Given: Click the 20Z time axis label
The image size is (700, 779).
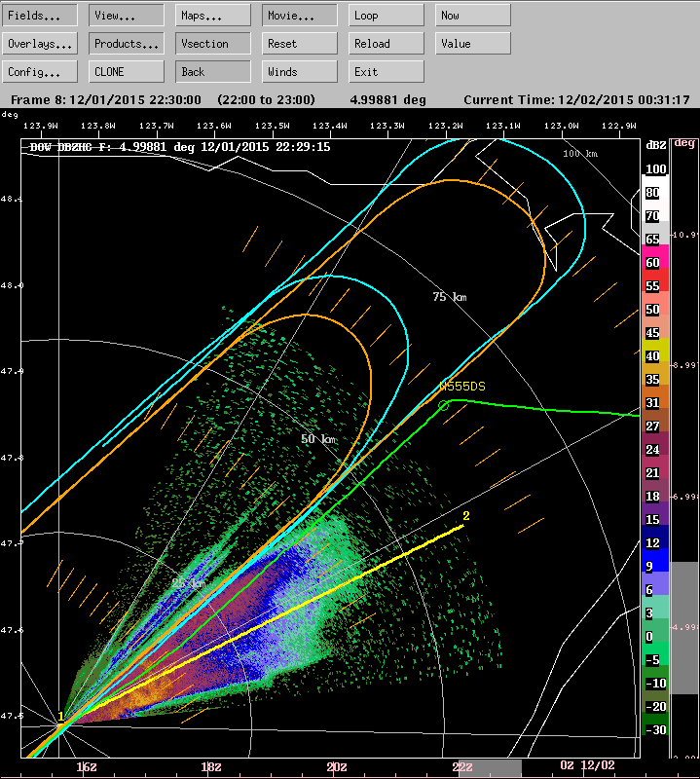Looking at the screenshot, I should (x=337, y=767).
